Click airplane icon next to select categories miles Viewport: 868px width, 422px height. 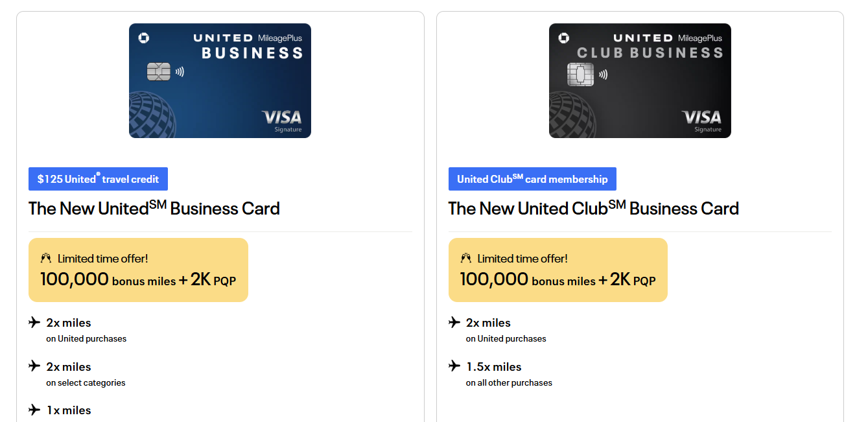(34, 366)
